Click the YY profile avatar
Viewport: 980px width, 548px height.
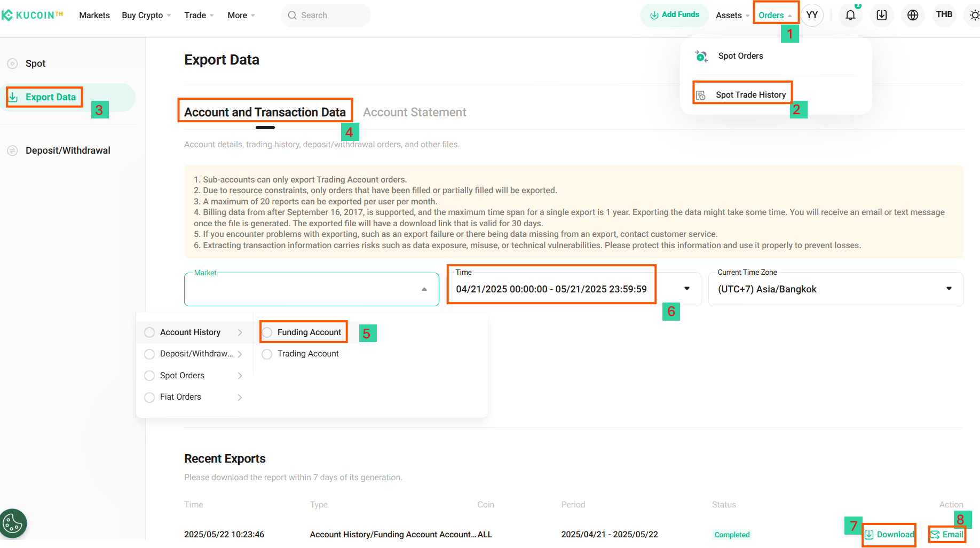click(812, 15)
